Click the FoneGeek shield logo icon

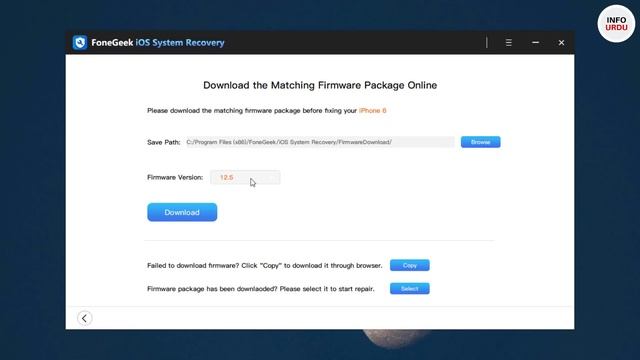80,42
